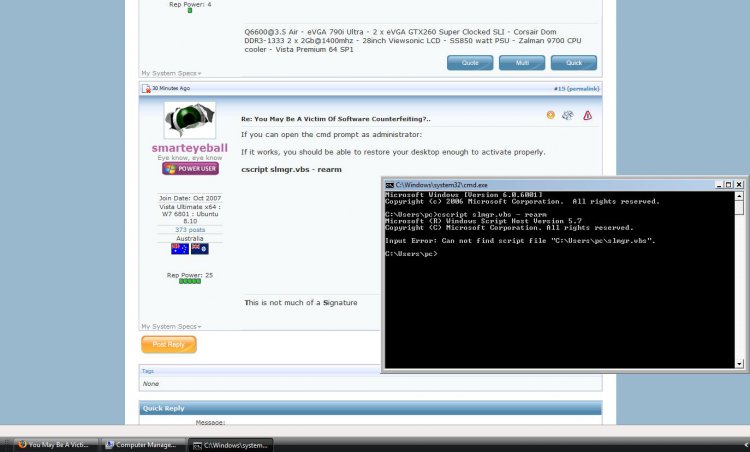Click the Quick reply button
Viewport: 750px width, 452px height.
[574, 63]
